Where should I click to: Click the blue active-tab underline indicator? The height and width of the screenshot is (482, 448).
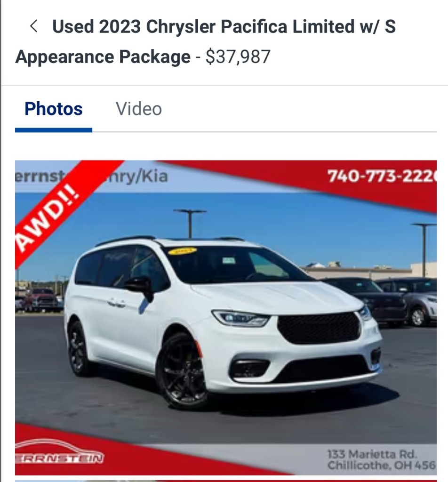click(x=54, y=130)
